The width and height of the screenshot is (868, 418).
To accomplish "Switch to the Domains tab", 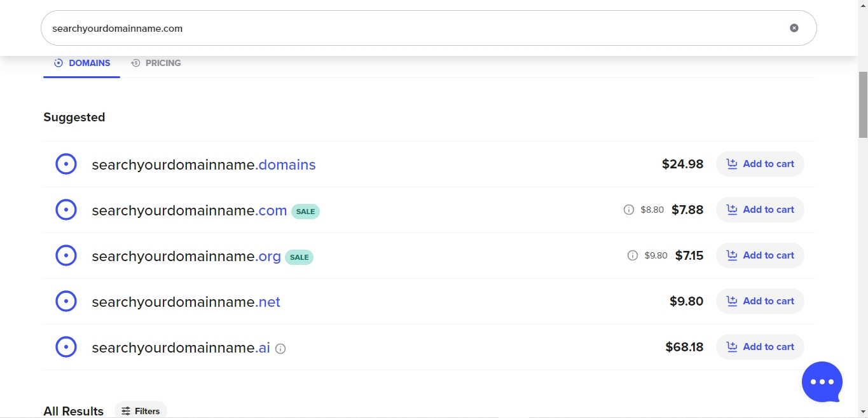I will (82, 63).
